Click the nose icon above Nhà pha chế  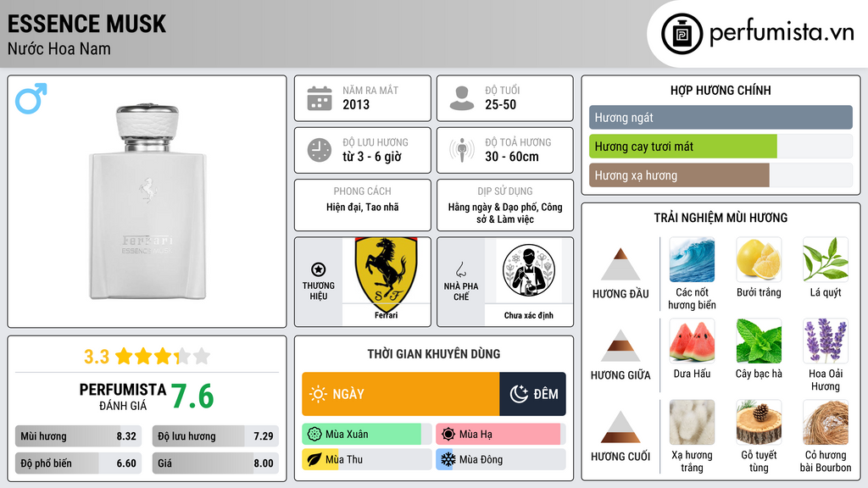point(460,269)
